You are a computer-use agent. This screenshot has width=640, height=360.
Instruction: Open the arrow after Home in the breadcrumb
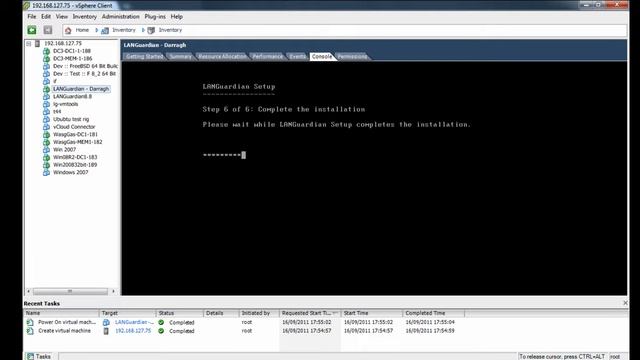pos(97,30)
